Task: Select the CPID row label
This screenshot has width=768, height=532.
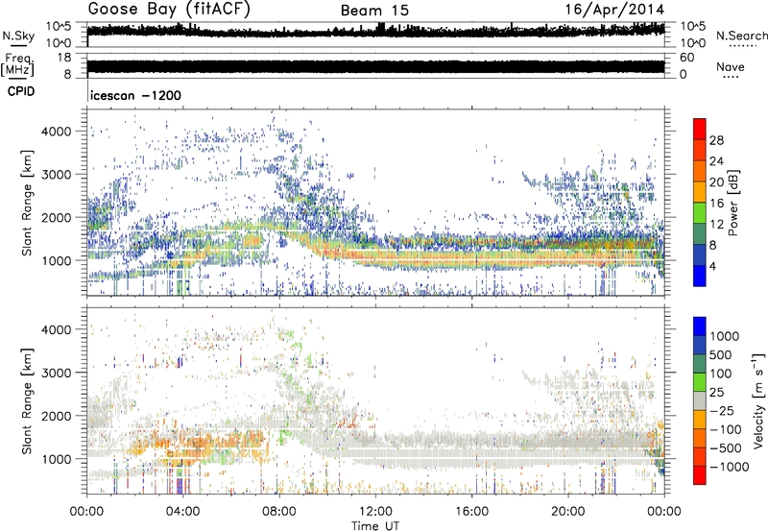Action: [21, 91]
